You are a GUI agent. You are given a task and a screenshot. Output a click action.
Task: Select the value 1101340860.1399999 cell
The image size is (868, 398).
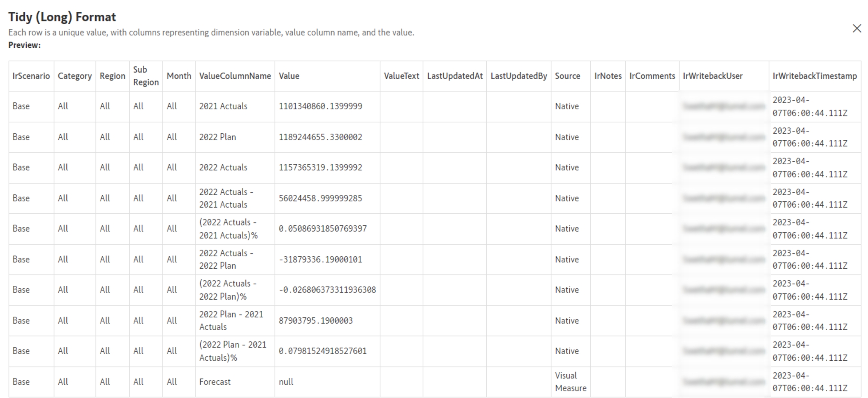click(320, 107)
